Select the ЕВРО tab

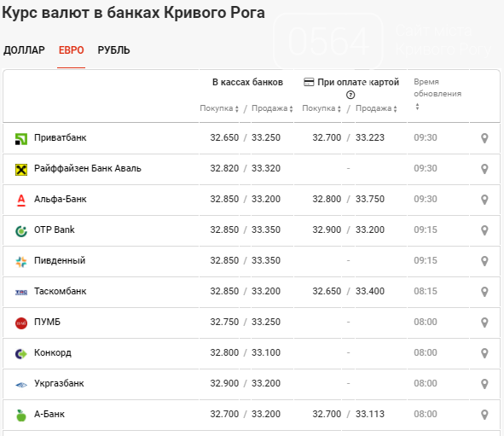pyautogui.click(x=71, y=50)
